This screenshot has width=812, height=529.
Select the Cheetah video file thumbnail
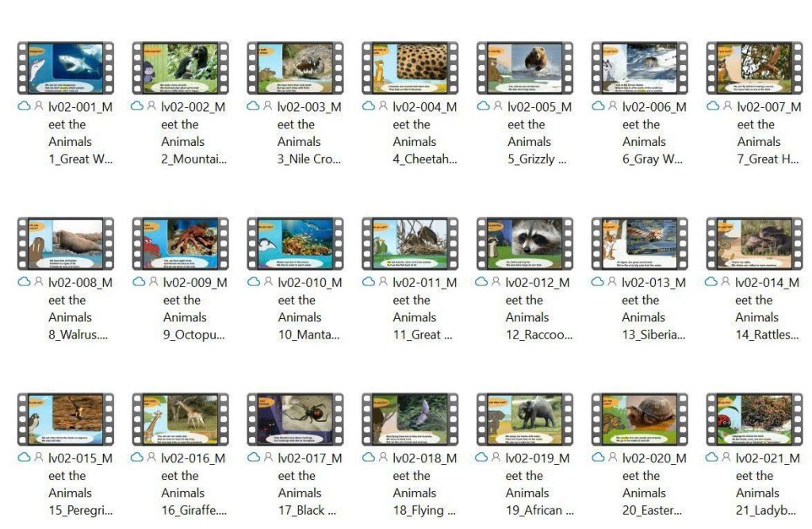tap(410, 67)
